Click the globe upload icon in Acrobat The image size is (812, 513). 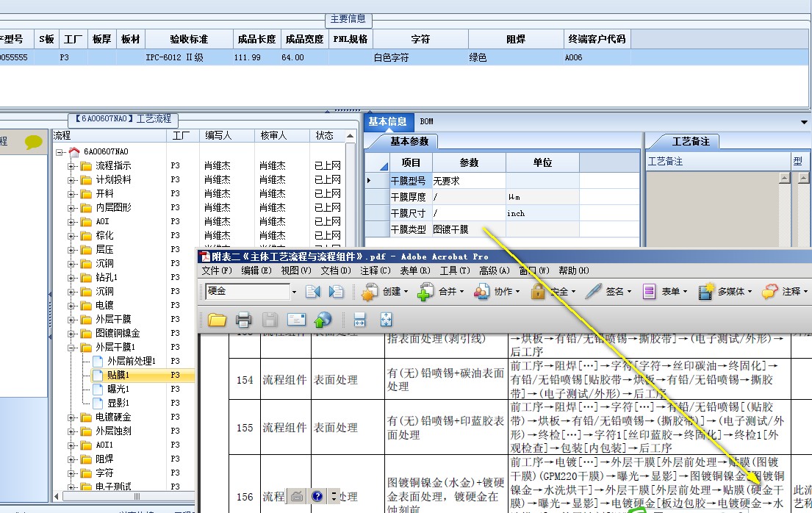point(323,320)
